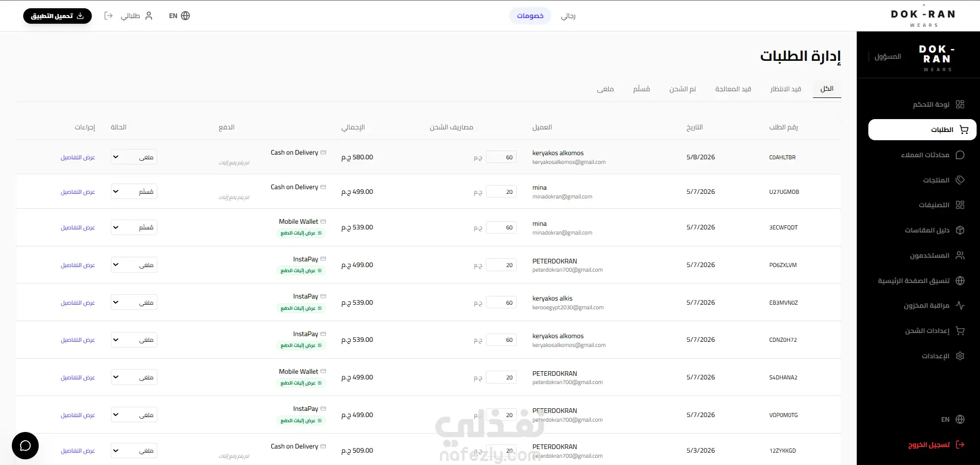This screenshot has height=465, width=980.
Task: Click the الطلبات shopping cart icon
Action: click(x=963, y=129)
